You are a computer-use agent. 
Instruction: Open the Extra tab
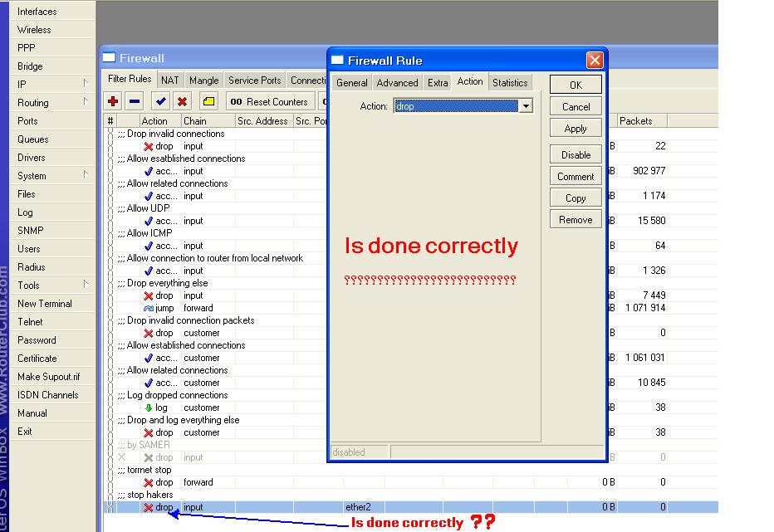tap(438, 82)
